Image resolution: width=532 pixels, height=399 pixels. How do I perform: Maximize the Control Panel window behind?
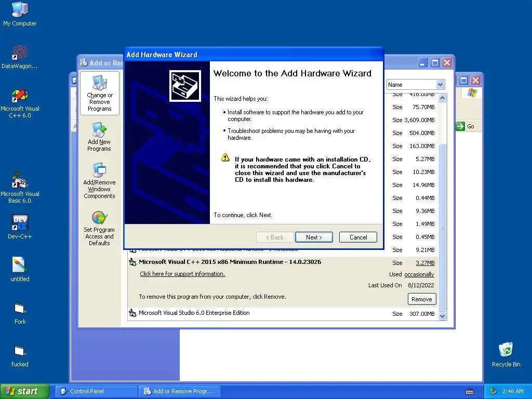[x=463, y=81]
